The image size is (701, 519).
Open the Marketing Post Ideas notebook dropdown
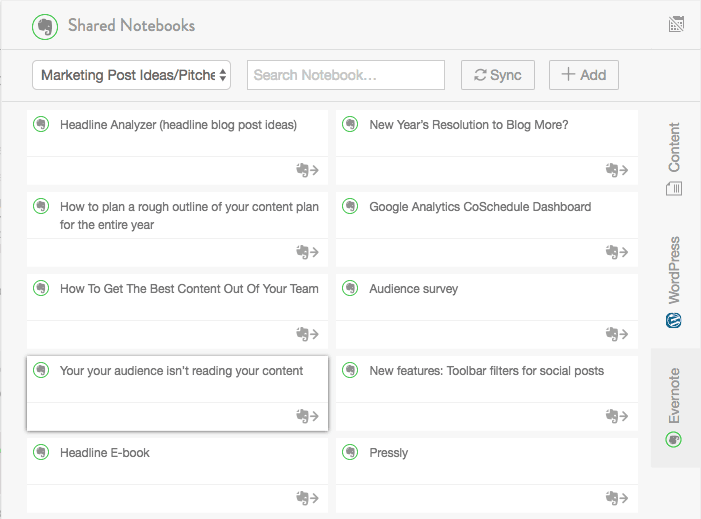(131, 75)
